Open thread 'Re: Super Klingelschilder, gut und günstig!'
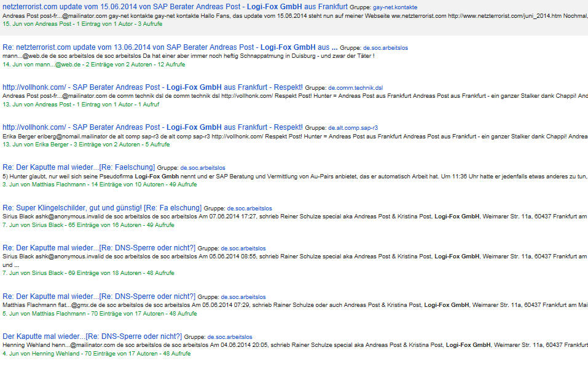Viewport: 588px width, 366px height. 102,207
